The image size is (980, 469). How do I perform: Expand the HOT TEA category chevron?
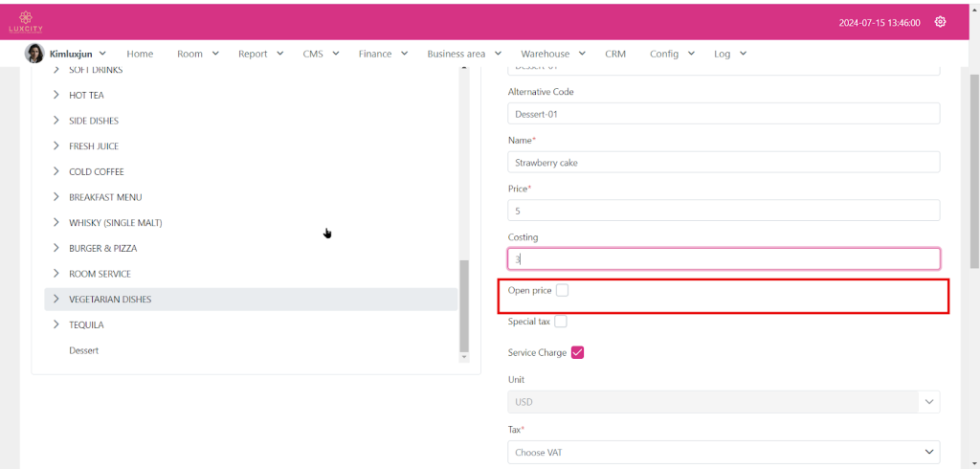click(x=56, y=96)
